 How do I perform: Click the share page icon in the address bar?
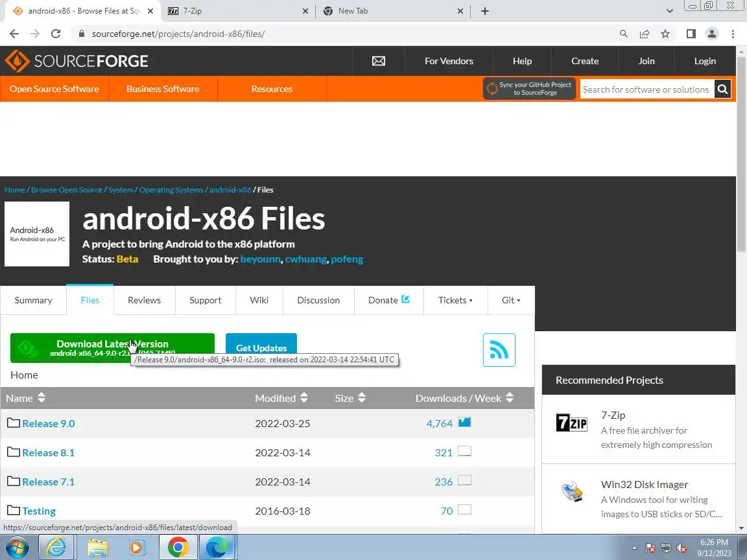644,34
